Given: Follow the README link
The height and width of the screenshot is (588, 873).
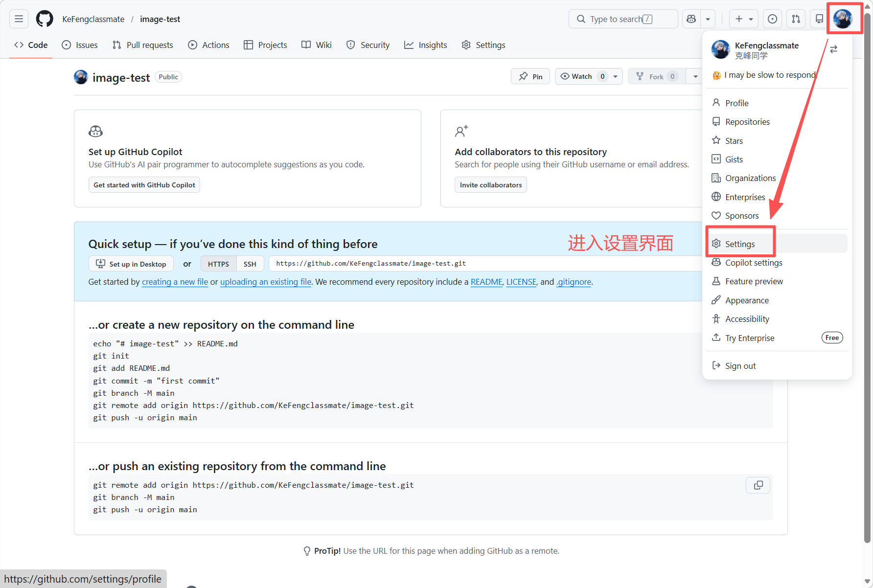Looking at the screenshot, I should [486, 282].
